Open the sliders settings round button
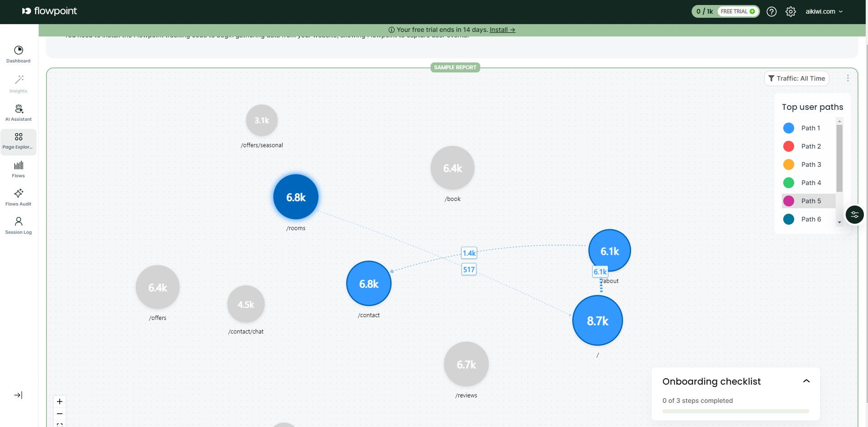868x427 pixels. [x=855, y=215]
